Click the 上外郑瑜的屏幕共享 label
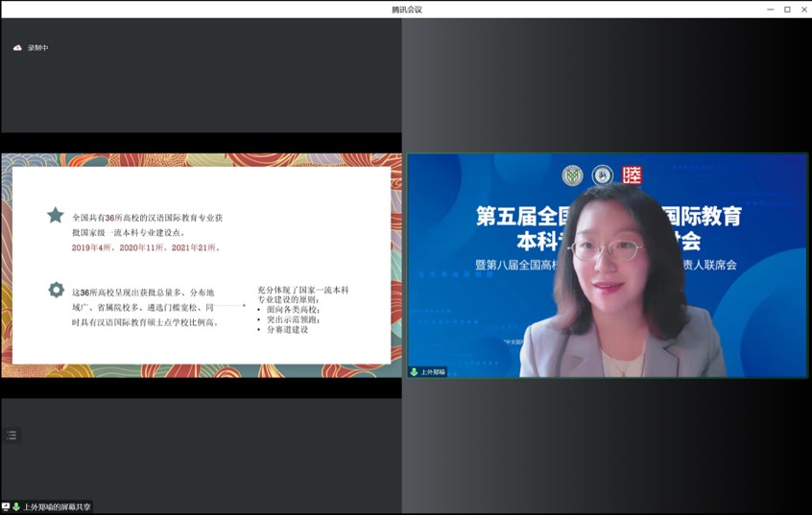Viewport: 812px width, 515px height. coord(57,506)
